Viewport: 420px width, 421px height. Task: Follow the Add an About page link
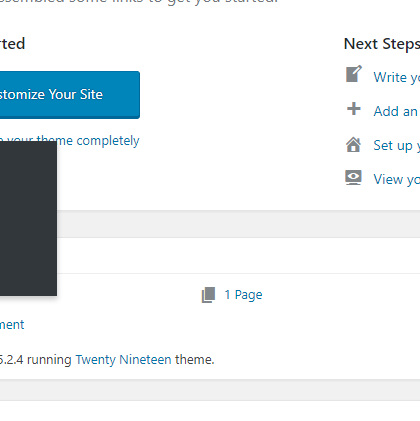click(396, 111)
